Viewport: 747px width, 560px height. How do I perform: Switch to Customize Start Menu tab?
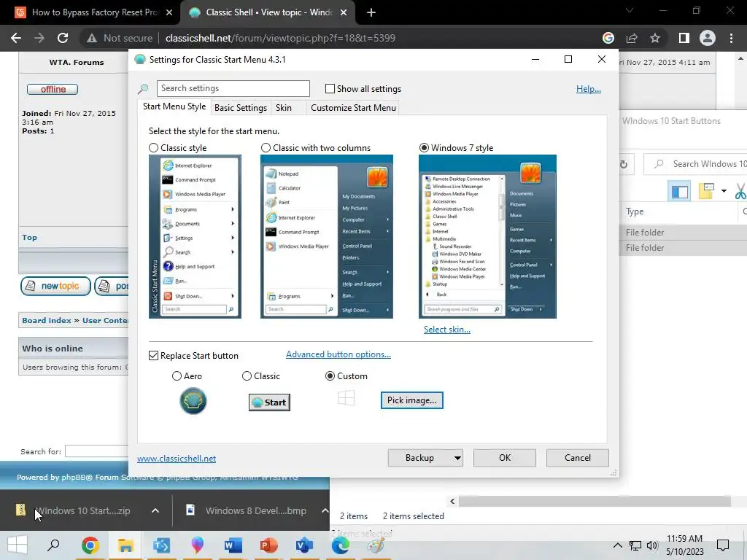(353, 108)
